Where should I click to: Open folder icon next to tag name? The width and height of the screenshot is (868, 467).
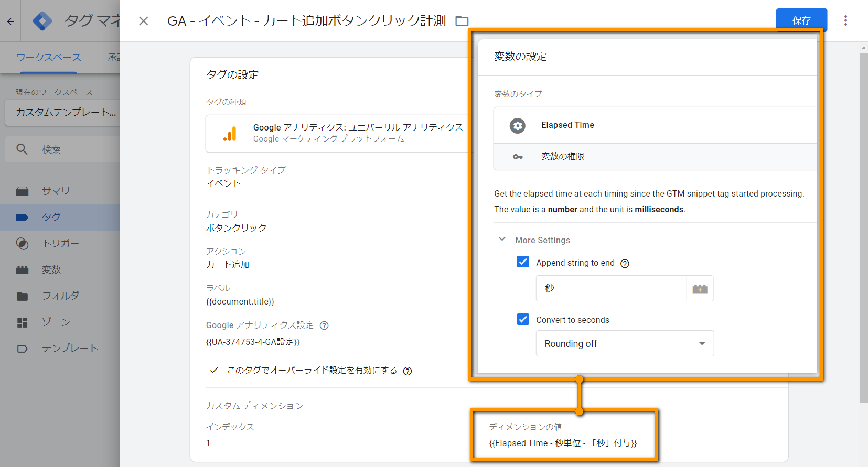462,21
